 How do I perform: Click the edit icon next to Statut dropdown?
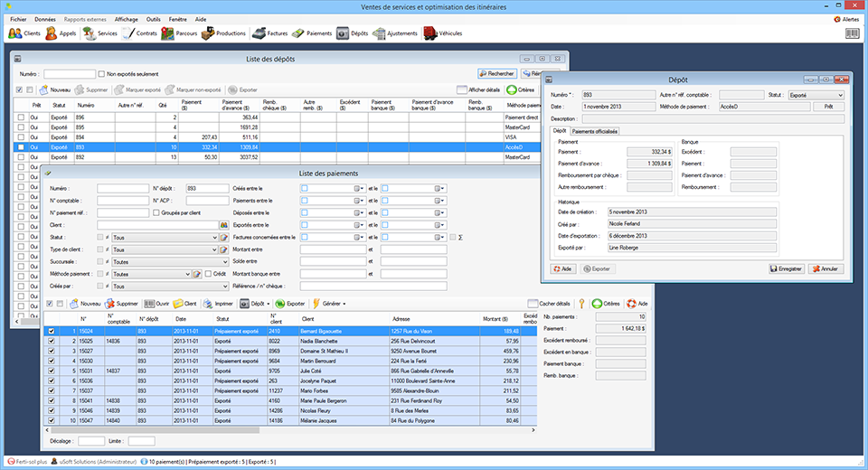pos(224,238)
